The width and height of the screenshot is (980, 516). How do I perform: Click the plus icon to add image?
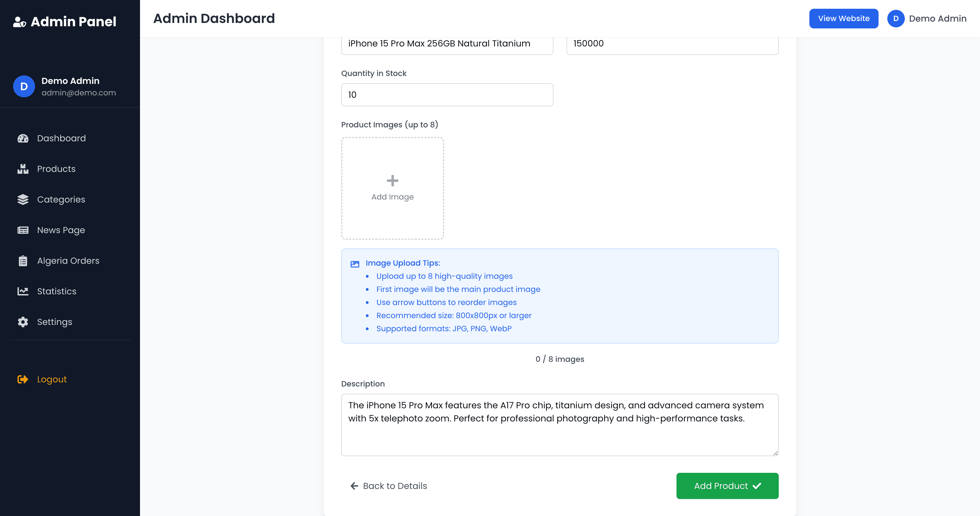coord(392,181)
